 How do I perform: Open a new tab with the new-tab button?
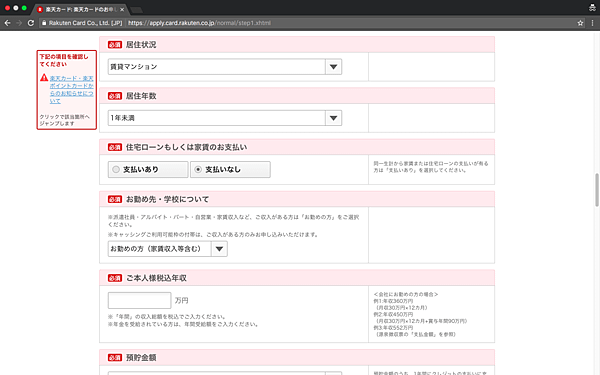point(137,10)
